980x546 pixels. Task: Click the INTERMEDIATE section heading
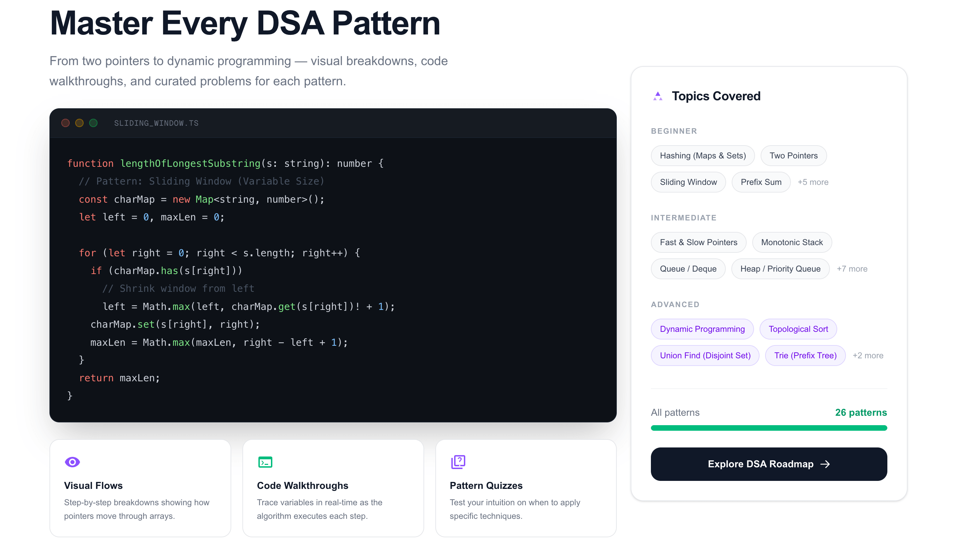pyautogui.click(x=684, y=218)
